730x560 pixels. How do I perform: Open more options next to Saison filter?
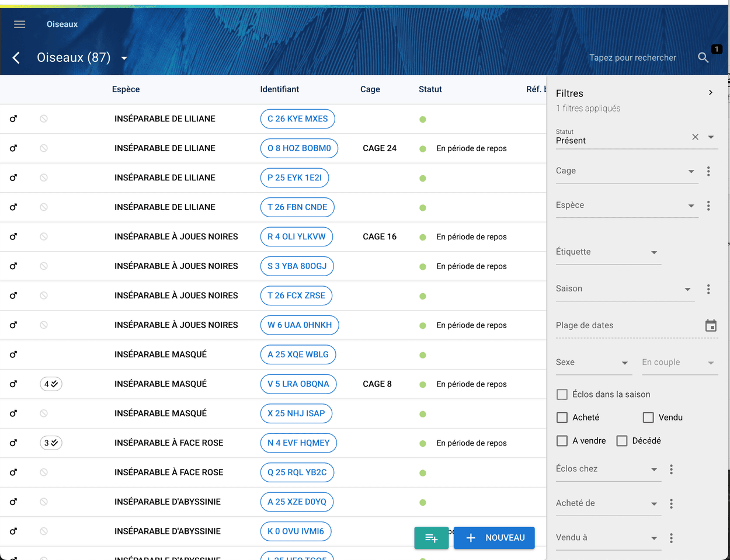pos(708,289)
